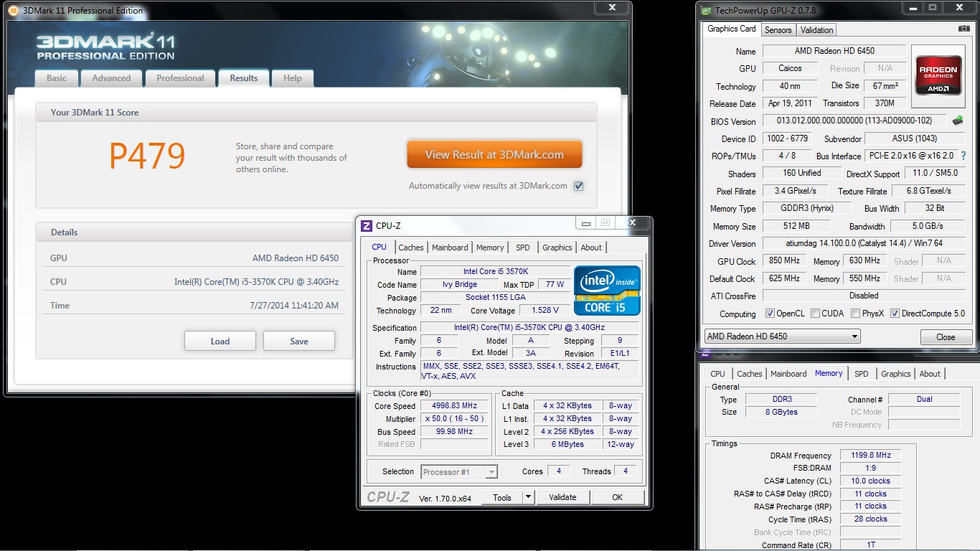The image size is (980, 551).
Task: Click the CPU-Z window Z logo icon
Action: [x=366, y=225]
